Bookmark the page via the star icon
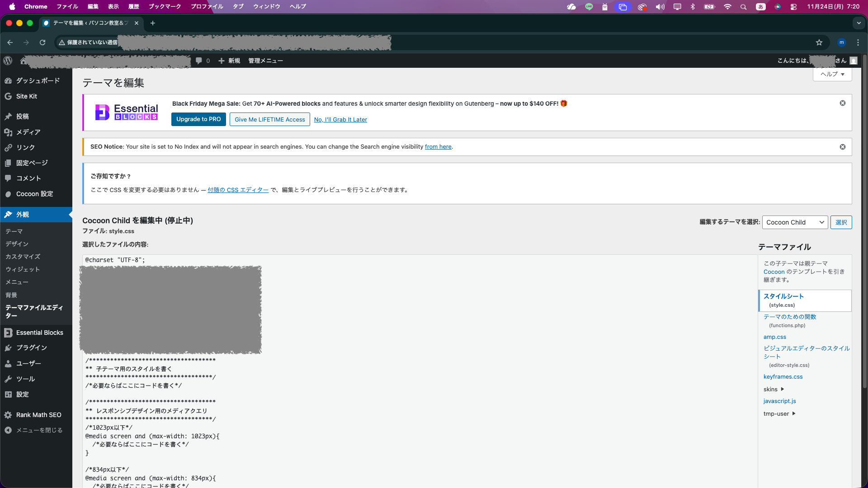Image resolution: width=868 pixels, height=488 pixels. (820, 42)
